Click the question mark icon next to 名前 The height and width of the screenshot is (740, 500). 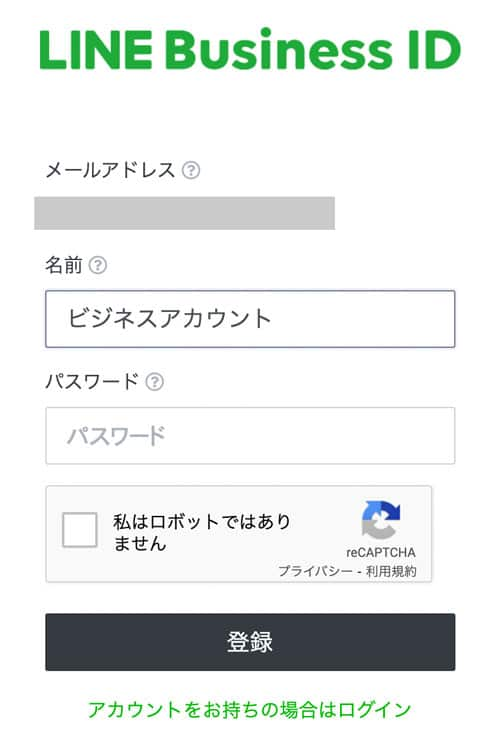point(98,265)
